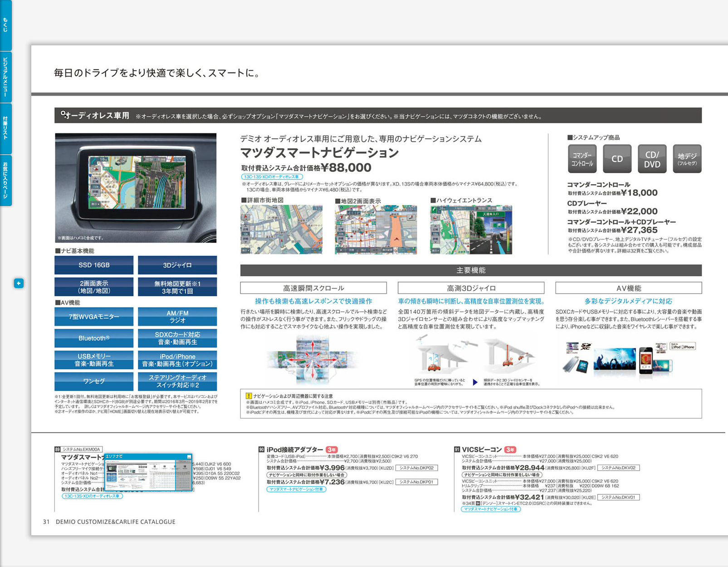Viewport: 728px width, 567px height.
Task: Click the blue left-arrow previous page button
Action: 19,283
